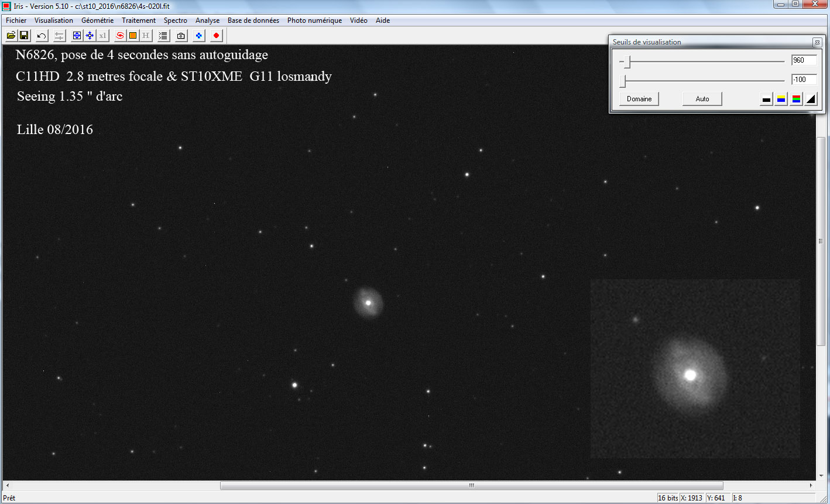Image resolution: width=830 pixels, height=504 pixels.
Task: Click the horizontal scrollbar right arrow
Action: click(811, 485)
